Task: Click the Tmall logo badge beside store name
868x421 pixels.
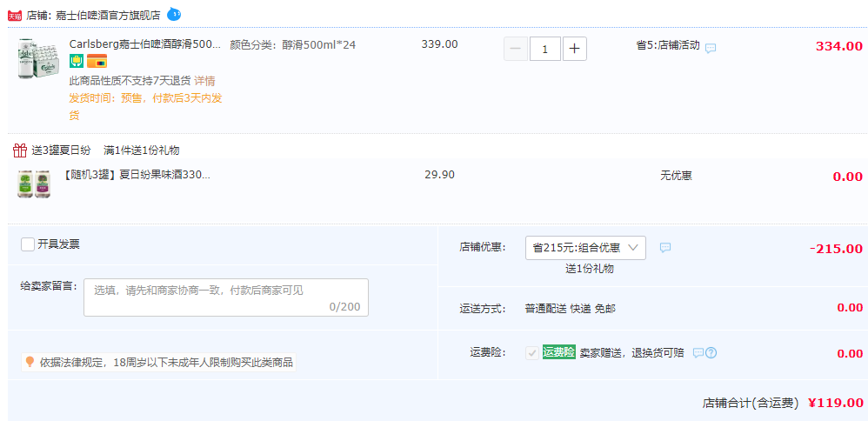Action: tap(15, 16)
